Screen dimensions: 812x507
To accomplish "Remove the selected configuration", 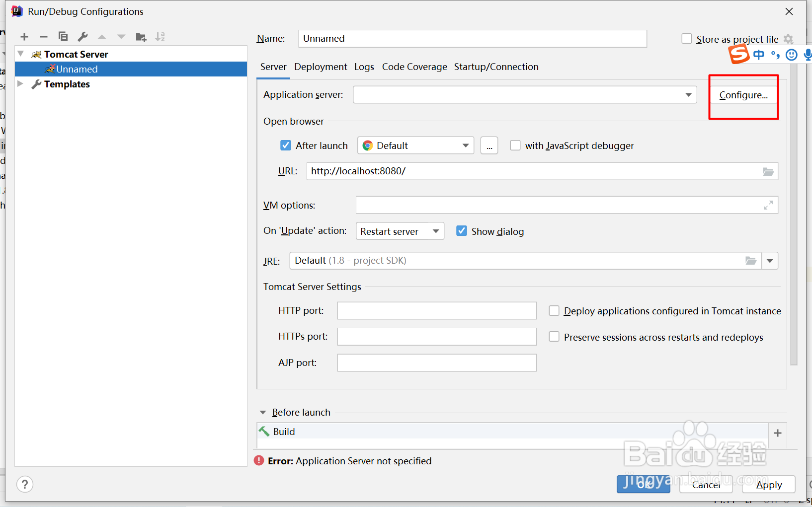I will (43, 36).
